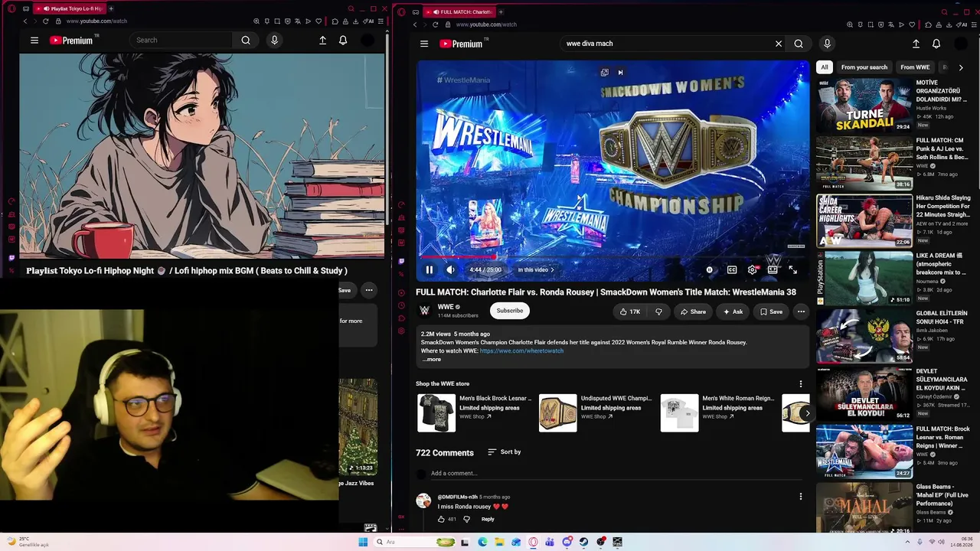The height and width of the screenshot is (551, 980).
Task: Open the guide menu in the Lo-fi window
Action: point(34,41)
